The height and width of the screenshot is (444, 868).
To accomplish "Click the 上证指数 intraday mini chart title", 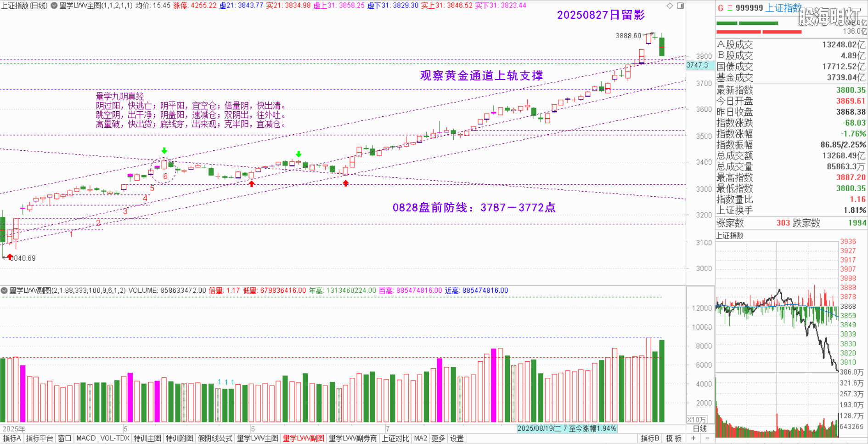I will [730, 235].
